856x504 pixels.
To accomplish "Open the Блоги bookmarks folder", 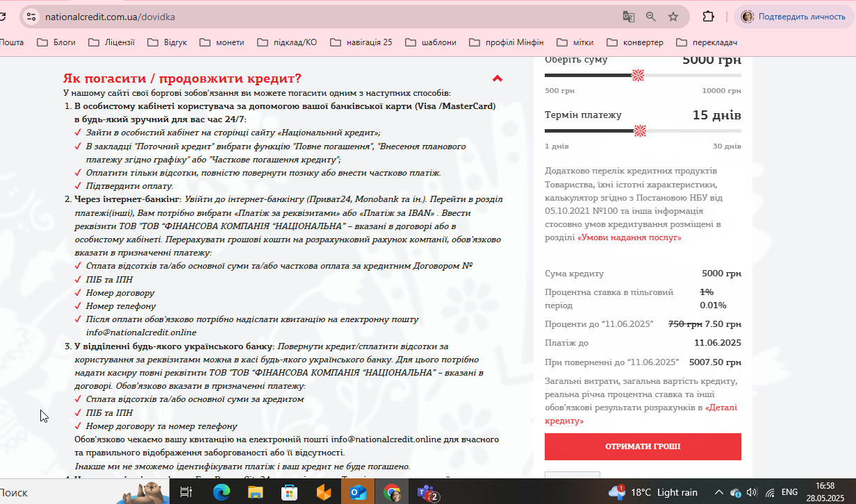I will [56, 42].
